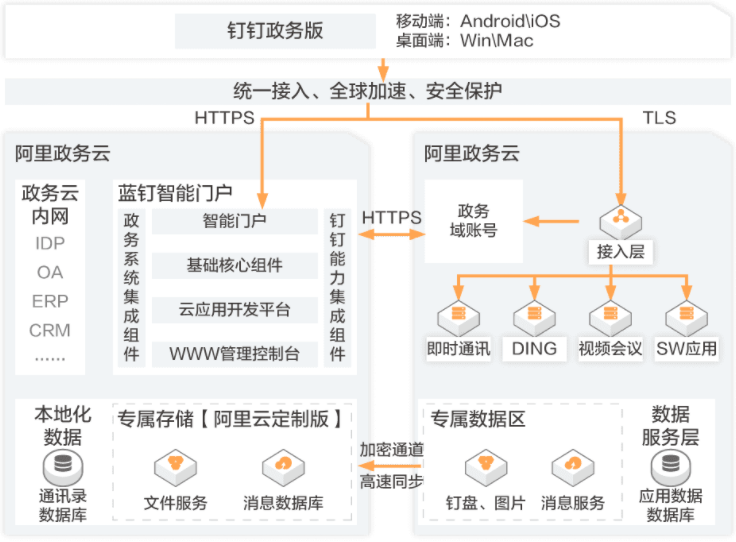The image size is (736, 542).
Task: Select the 即时通讯 server icon
Action: click(x=458, y=317)
